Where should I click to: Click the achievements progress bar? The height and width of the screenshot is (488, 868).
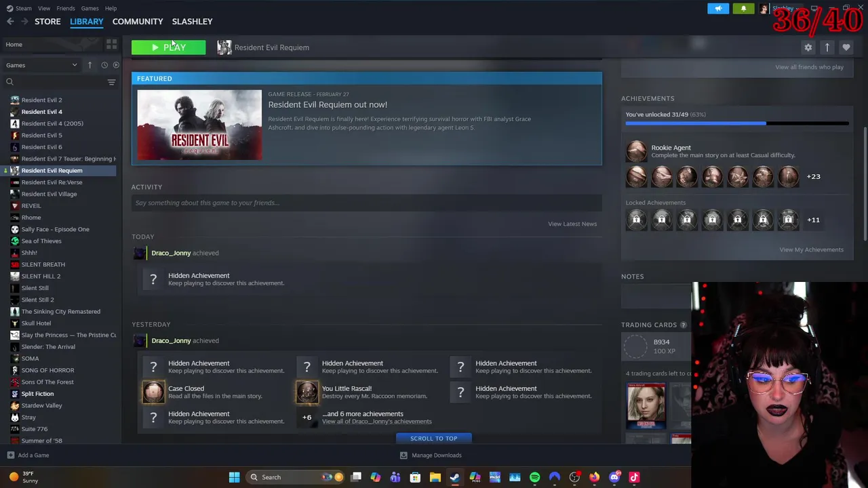point(736,123)
